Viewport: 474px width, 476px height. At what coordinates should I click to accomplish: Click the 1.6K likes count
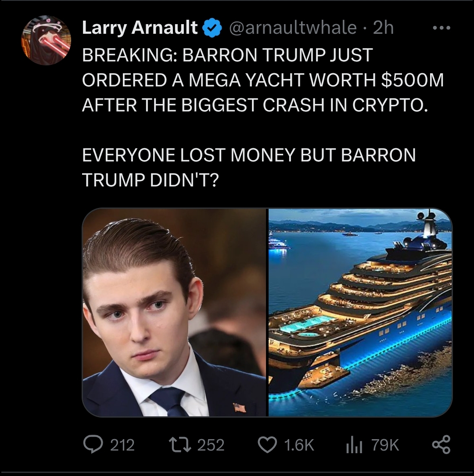pyautogui.click(x=299, y=445)
